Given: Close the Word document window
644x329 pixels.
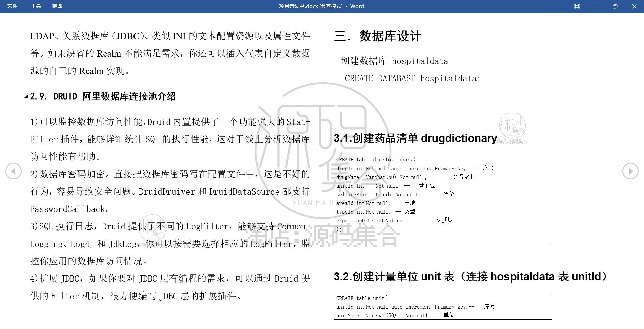Looking at the screenshot, I should tap(634, 6).
